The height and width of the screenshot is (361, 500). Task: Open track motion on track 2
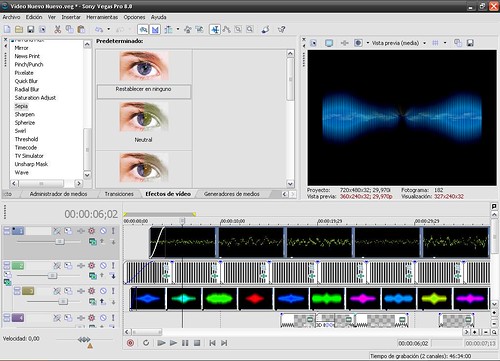coord(68,266)
